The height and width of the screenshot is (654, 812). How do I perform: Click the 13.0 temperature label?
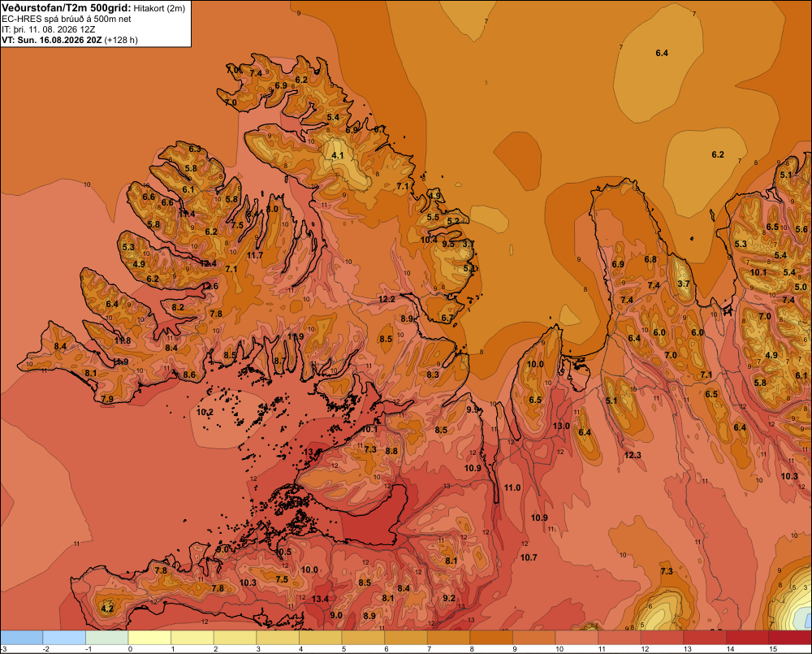click(561, 426)
